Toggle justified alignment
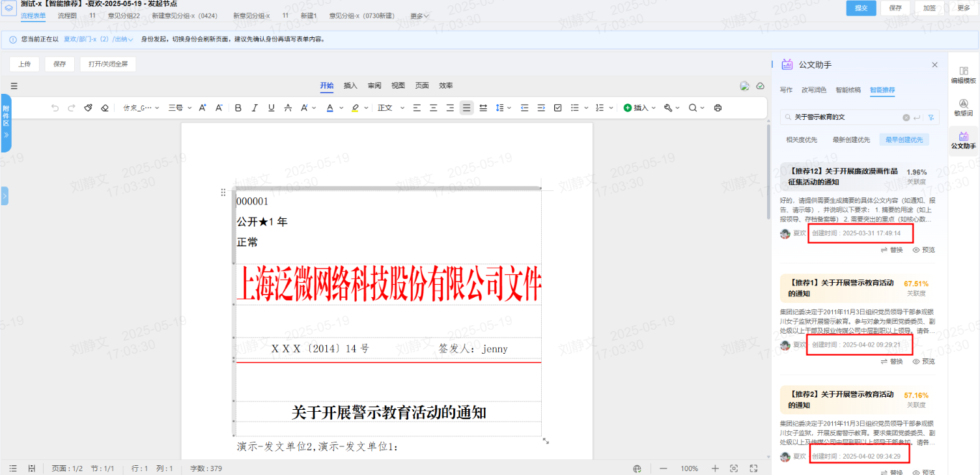980x475 pixels. pos(466,108)
